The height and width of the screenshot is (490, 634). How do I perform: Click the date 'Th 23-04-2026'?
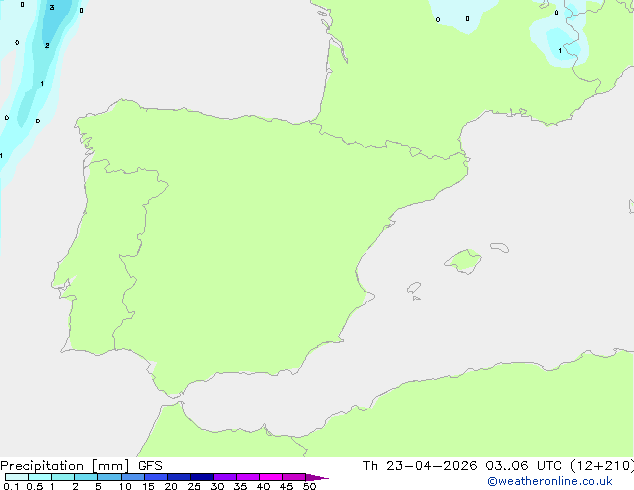click(420, 466)
